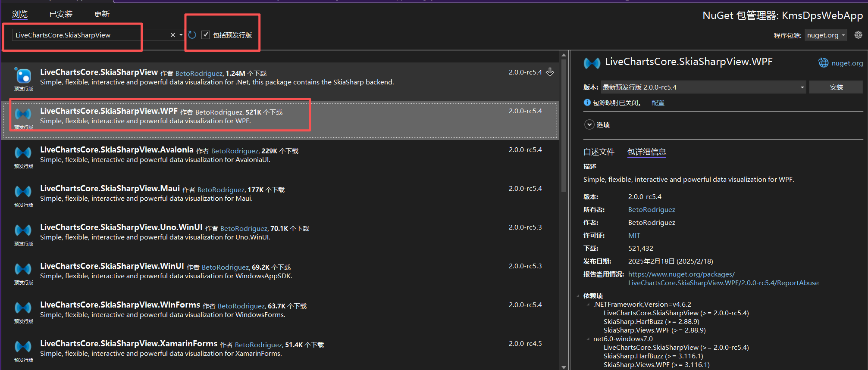Select LiveChartsCore.SkiaSharpView.WPF package title in list
The image size is (868, 370).
pos(109,111)
